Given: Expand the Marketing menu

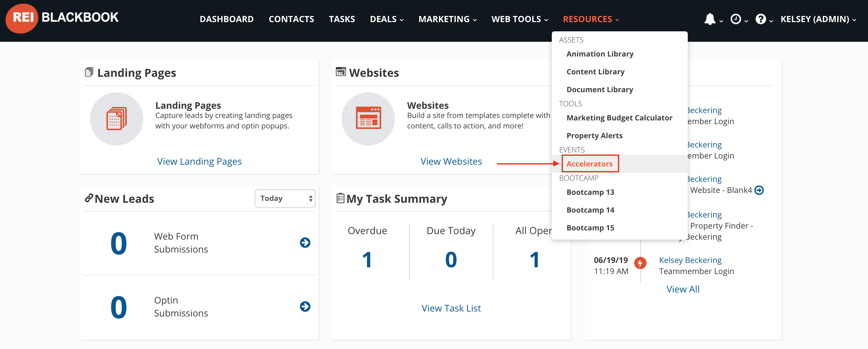Looking at the screenshot, I should tap(448, 19).
